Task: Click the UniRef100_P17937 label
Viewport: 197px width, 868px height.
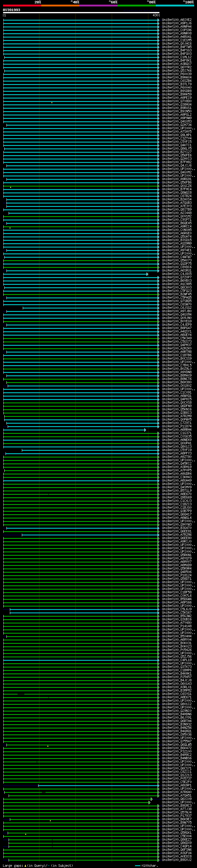Action: (x=176, y=816)
